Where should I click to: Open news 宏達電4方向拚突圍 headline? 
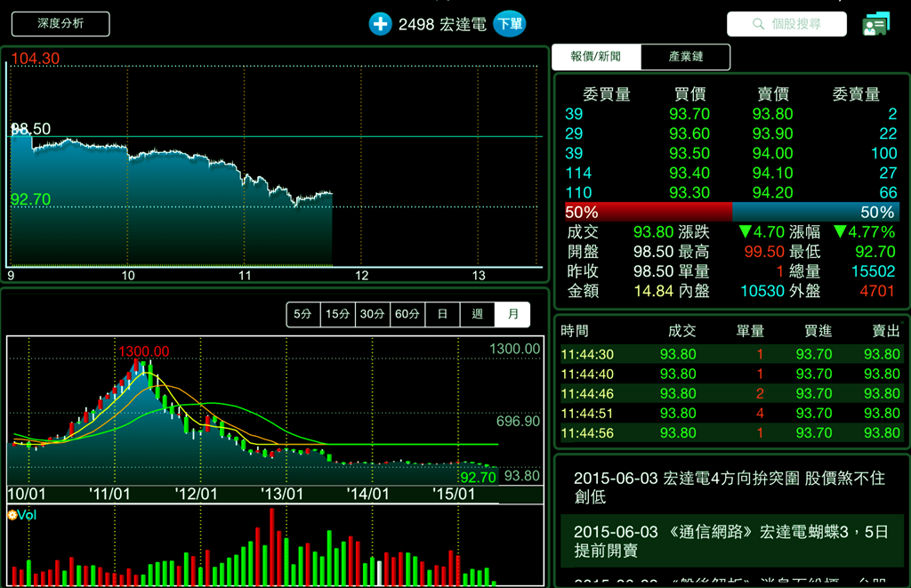point(730,487)
